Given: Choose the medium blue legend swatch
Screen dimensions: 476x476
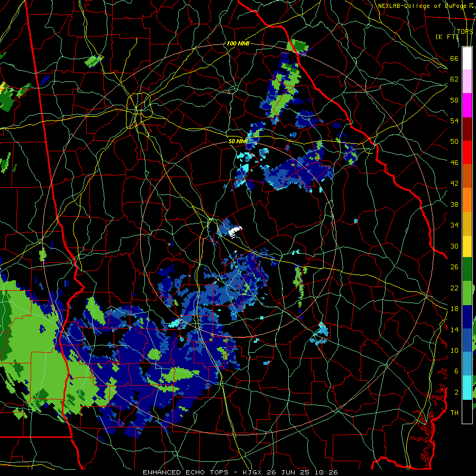Looking at the screenshot, I should coord(467,340).
